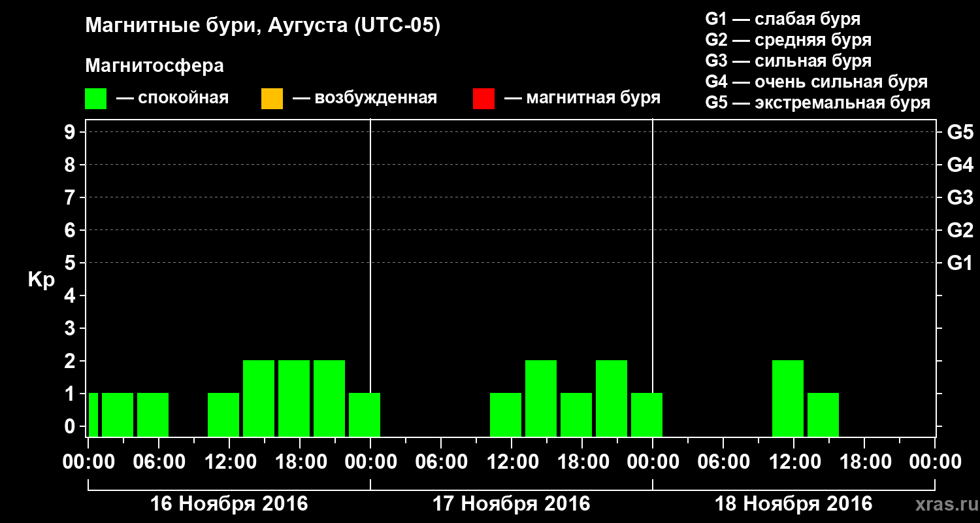980x523 pixels.
Task: Select the Kp 2 bar at 18:00 on 16 Ноября
Action: [294, 398]
